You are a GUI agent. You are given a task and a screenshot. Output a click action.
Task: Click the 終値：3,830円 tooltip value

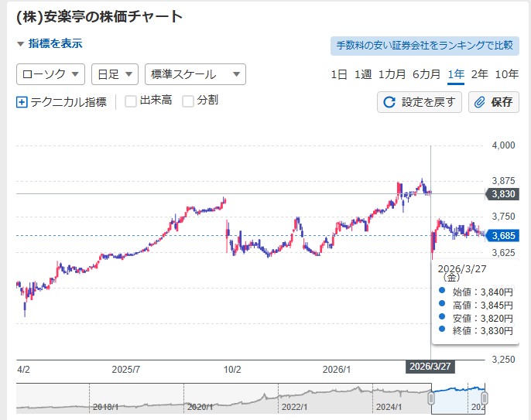tap(483, 330)
